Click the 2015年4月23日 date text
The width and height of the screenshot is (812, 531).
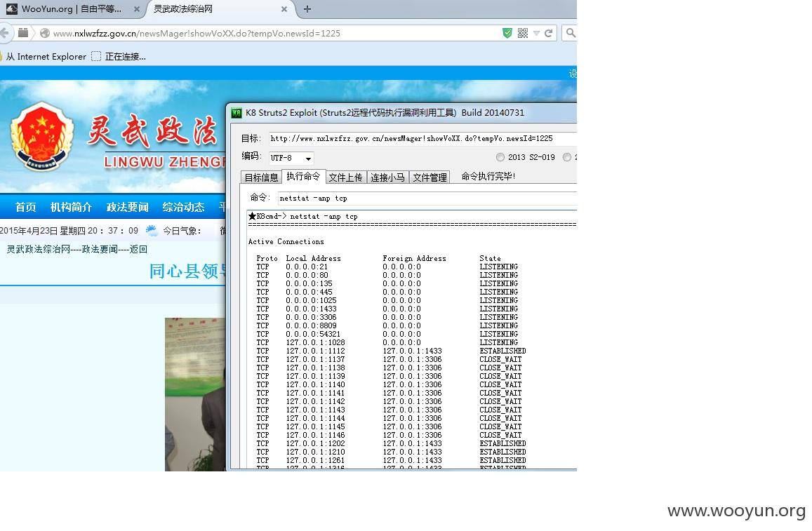tap(29, 230)
